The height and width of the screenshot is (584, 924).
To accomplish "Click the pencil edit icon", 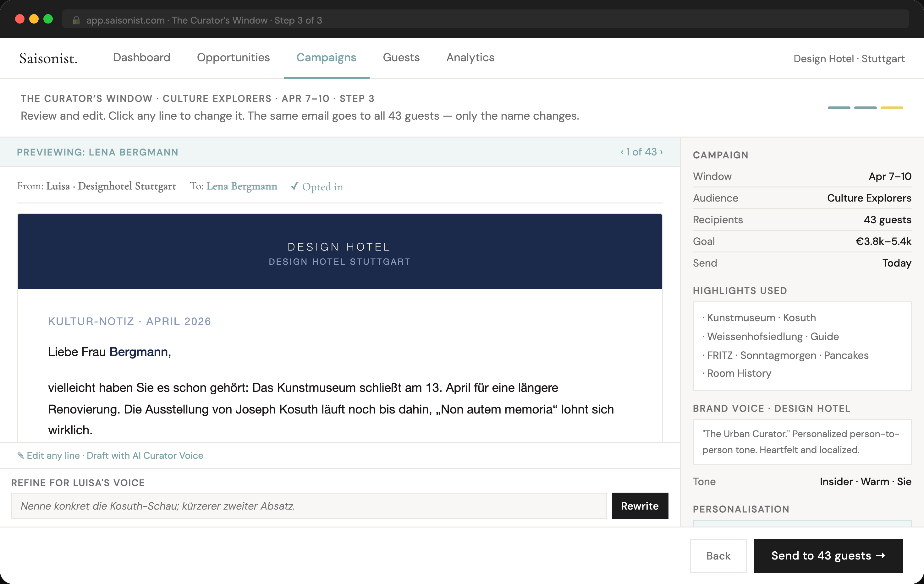I will (x=21, y=455).
